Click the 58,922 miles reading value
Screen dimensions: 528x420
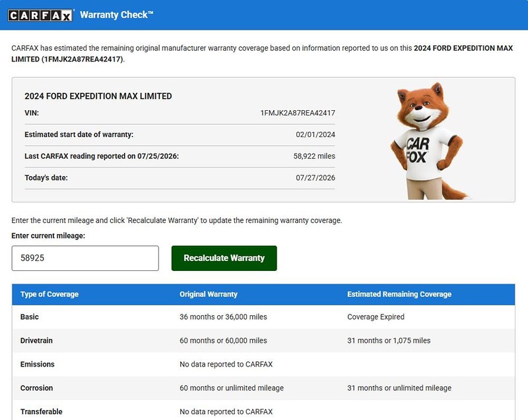tap(314, 156)
